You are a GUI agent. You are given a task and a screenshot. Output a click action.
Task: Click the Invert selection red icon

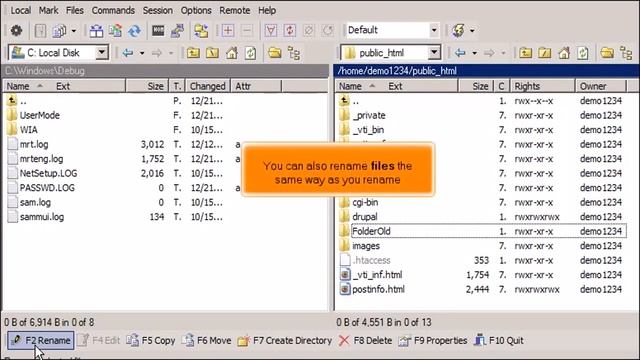tap(290, 31)
